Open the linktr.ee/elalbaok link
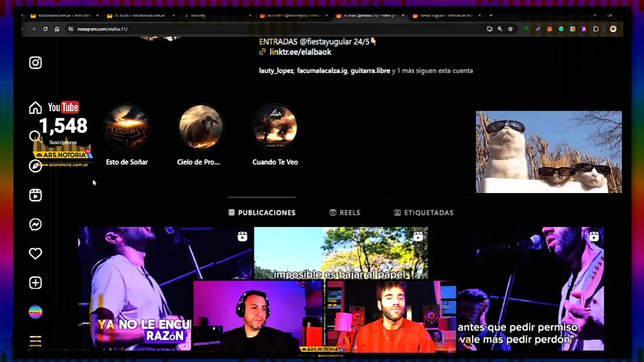The width and height of the screenshot is (644, 362). pos(300,52)
